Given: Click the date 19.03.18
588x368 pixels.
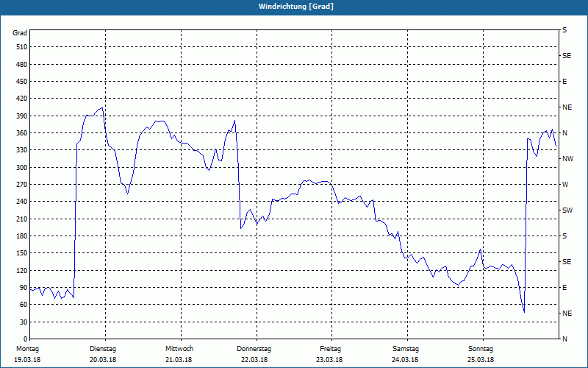Looking at the screenshot, I should tap(27, 360).
